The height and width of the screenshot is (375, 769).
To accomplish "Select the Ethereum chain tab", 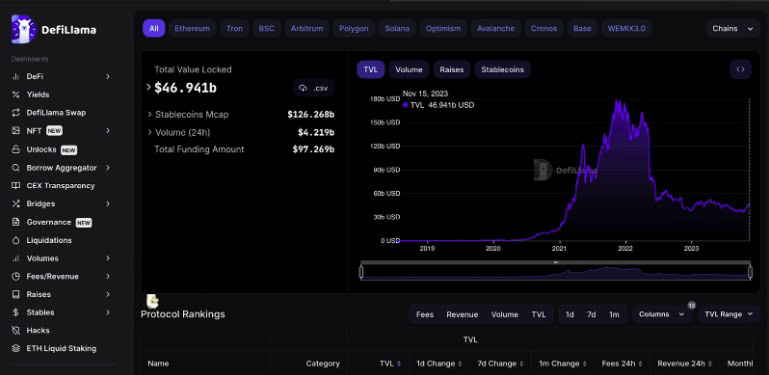I will coord(192,28).
